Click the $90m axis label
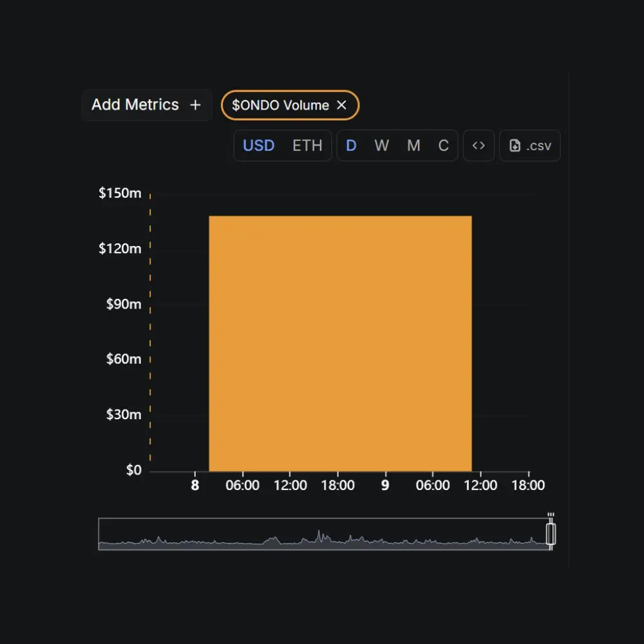This screenshot has height=644, width=644. point(123,304)
